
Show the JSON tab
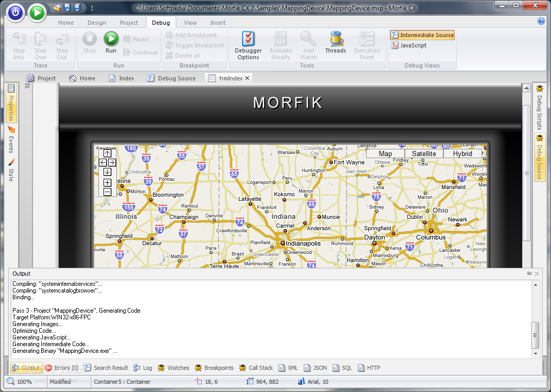[x=315, y=368]
